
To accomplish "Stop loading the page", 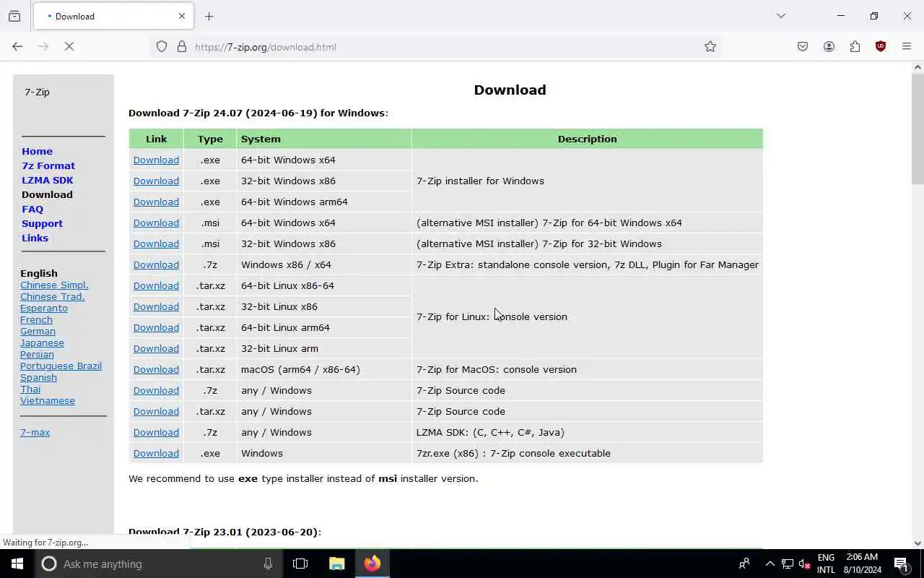I will coord(69,46).
